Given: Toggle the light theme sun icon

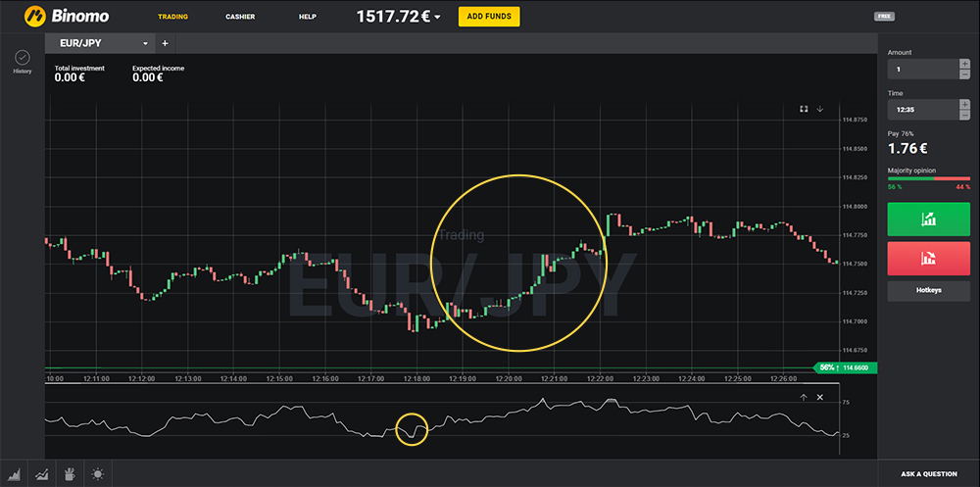Looking at the screenshot, I should tap(97, 474).
